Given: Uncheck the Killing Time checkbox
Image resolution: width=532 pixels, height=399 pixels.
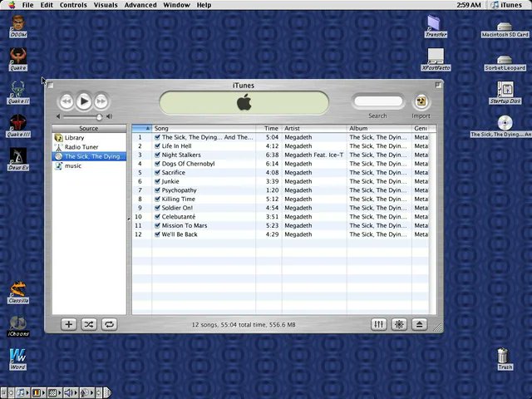Looking at the screenshot, I should click(157, 199).
